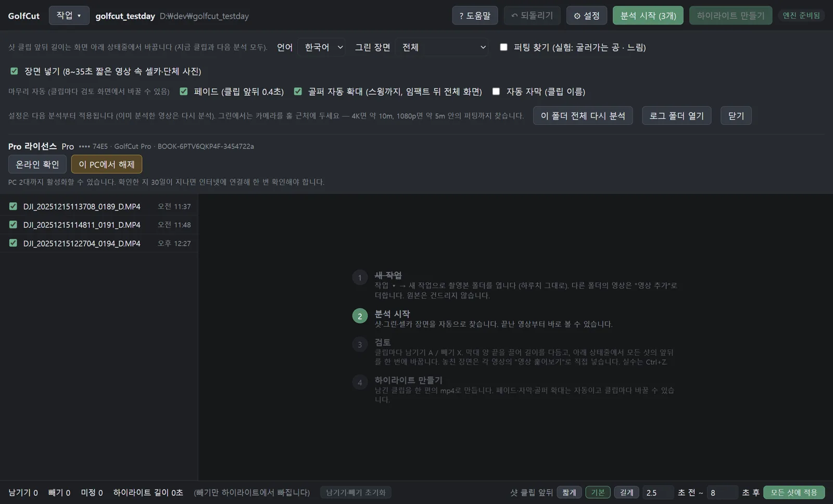The height and width of the screenshot is (504, 833).
Task: Click the 되돌리기 undo button
Action: [532, 16]
